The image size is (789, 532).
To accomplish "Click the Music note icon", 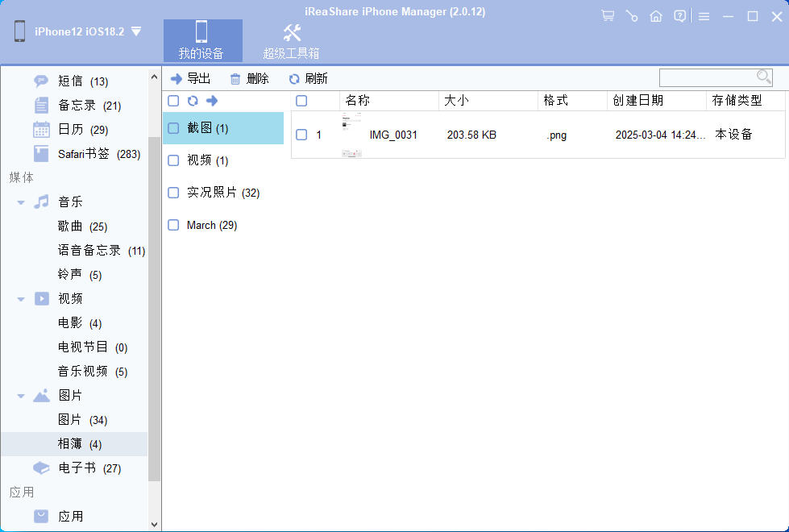I will click(41, 202).
